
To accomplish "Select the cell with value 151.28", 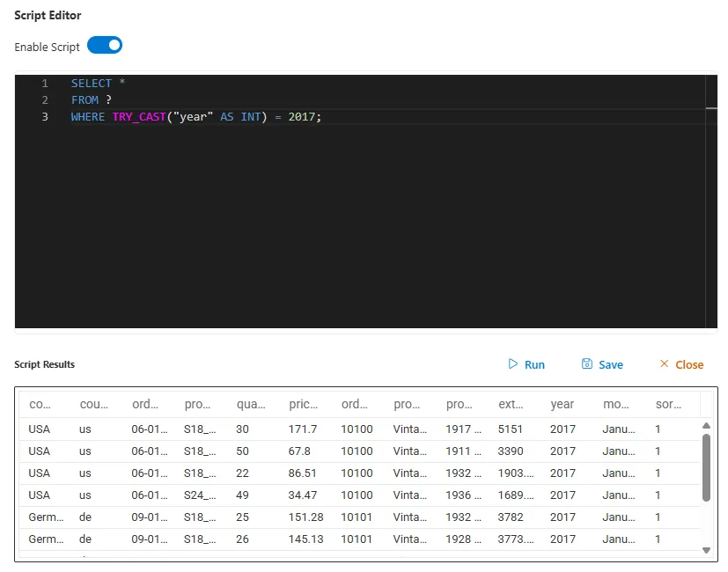I will pyautogui.click(x=305, y=517).
